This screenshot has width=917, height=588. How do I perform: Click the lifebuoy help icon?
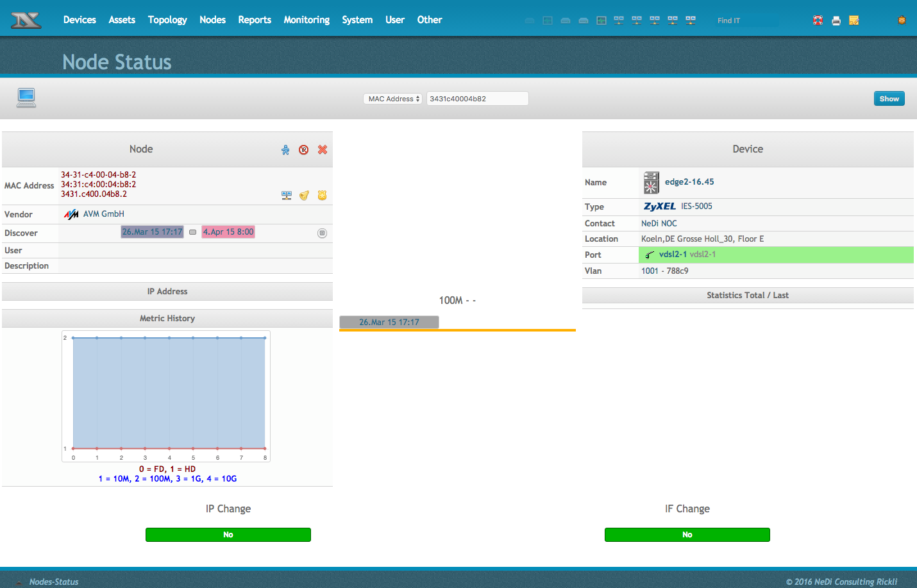click(x=818, y=21)
